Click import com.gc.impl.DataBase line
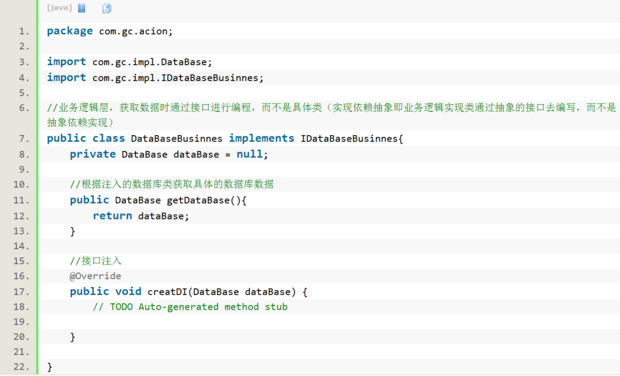The image size is (620, 376). tap(129, 62)
